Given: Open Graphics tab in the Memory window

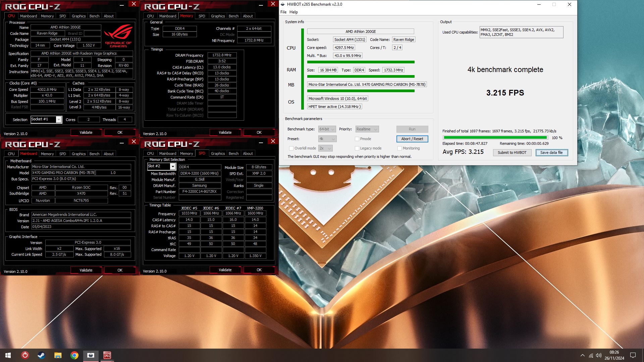Looking at the screenshot, I should 218,16.
